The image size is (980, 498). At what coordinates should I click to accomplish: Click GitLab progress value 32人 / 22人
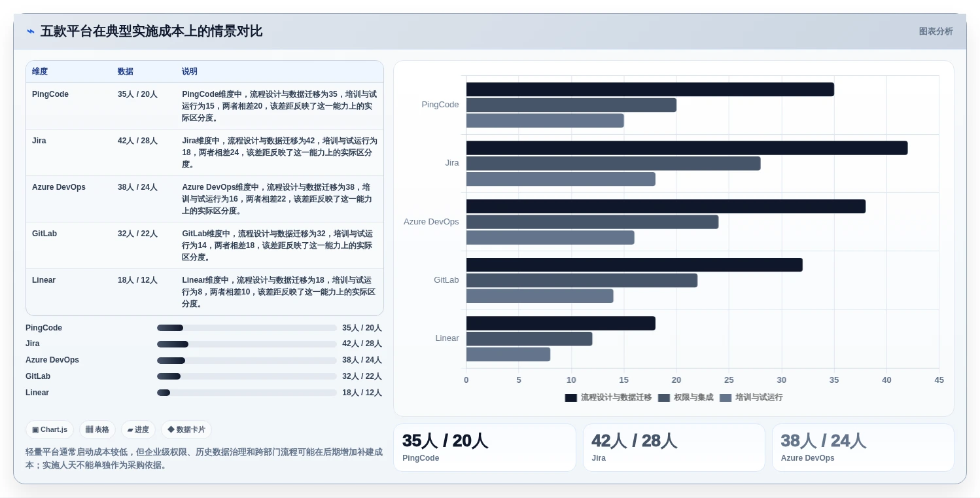tap(362, 376)
